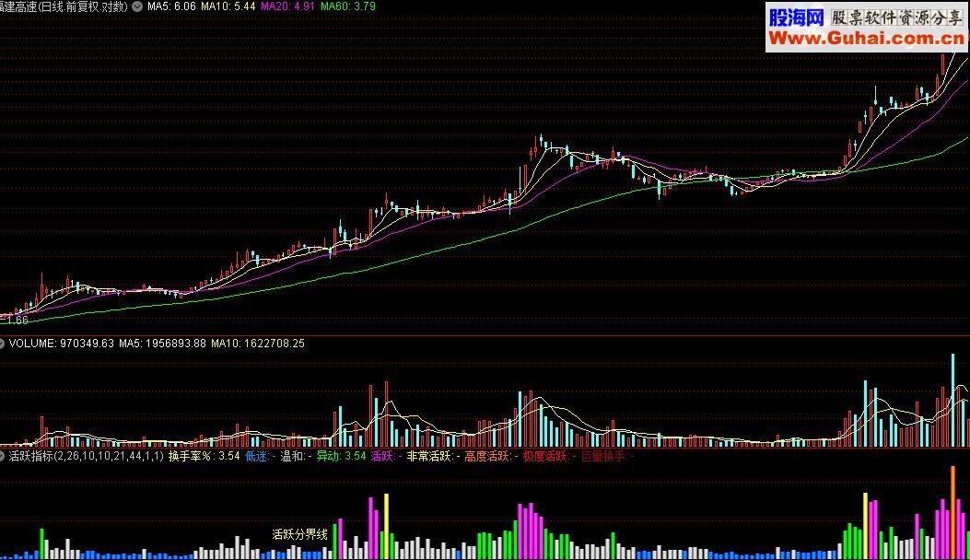Click the volume MA10: 1622708.25 label
The image size is (970, 560).
[x=258, y=344]
